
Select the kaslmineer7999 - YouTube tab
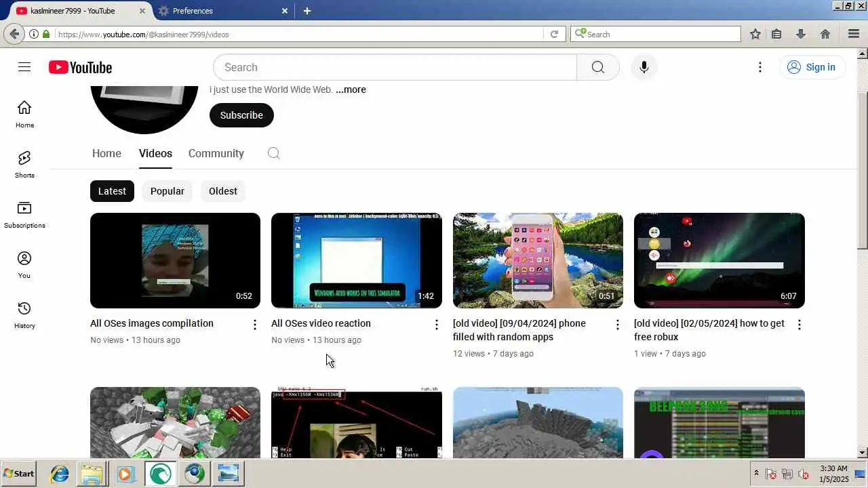pos(81,11)
